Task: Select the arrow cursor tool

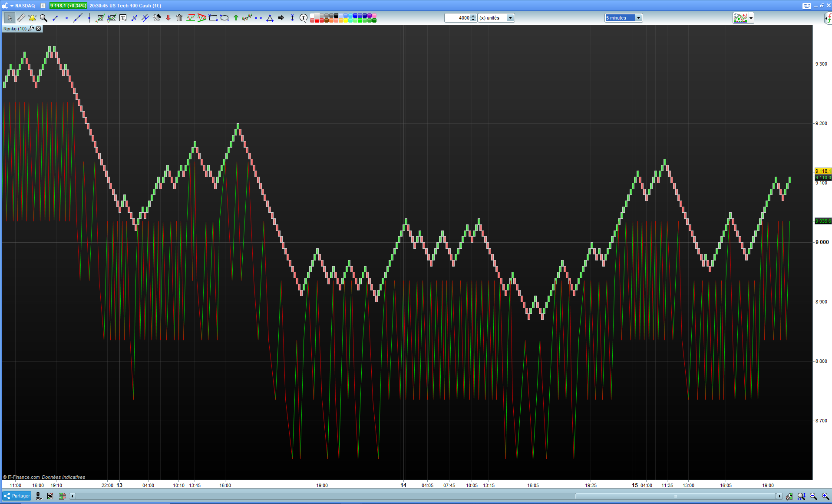Action: pos(10,18)
